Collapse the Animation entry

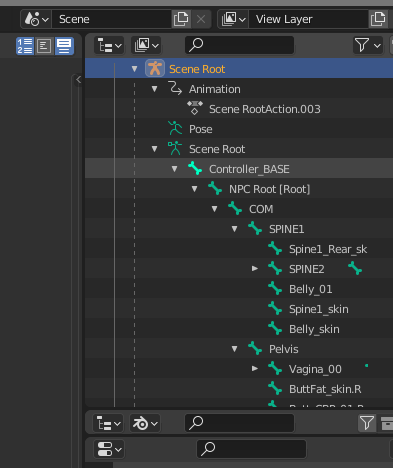[x=154, y=89]
